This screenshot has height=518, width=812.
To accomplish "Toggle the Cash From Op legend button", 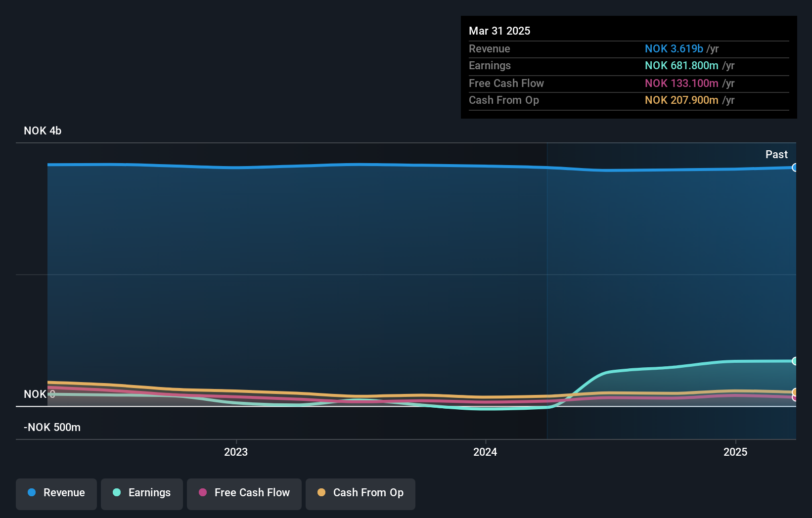I will [361, 494].
